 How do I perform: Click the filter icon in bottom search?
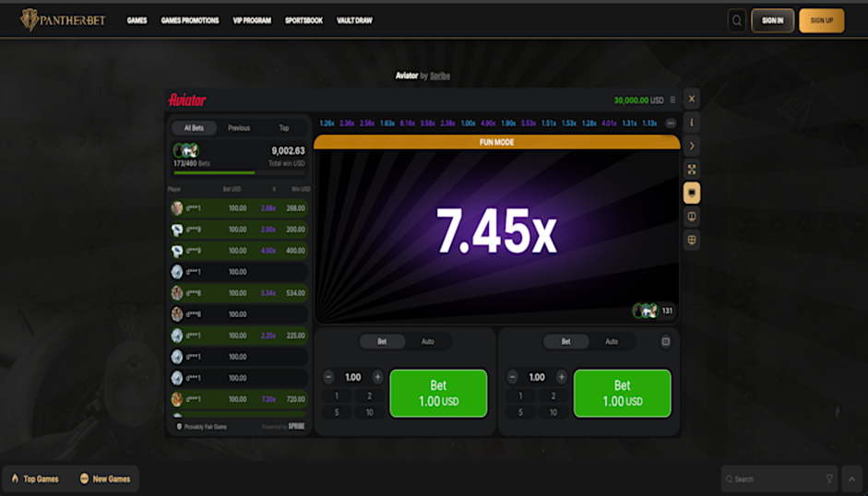pyautogui.click(x=829, y=478)
